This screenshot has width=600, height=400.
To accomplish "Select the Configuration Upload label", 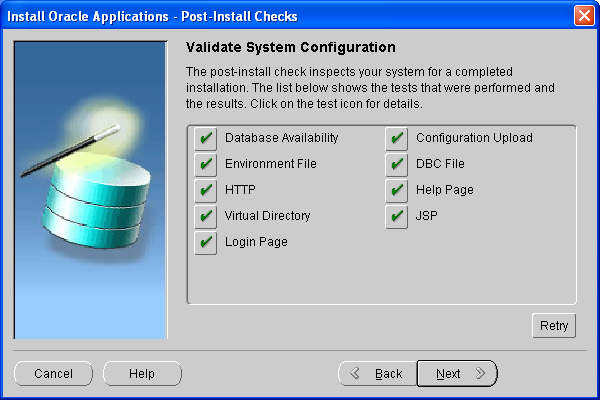I will 474,138.
